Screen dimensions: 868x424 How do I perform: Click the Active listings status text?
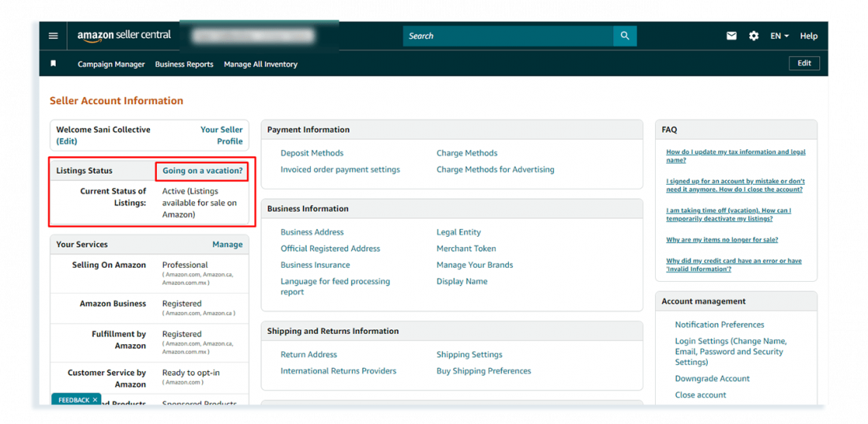(x=200, y=203)
